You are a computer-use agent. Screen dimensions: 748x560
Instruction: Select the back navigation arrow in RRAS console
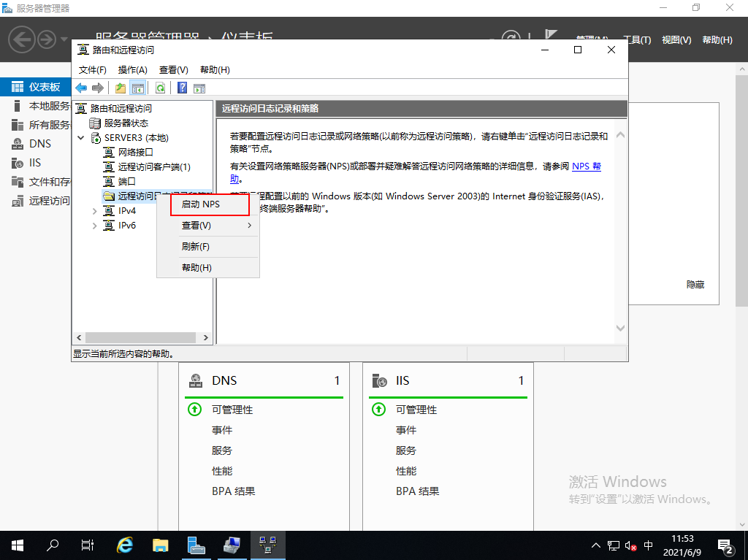(x=81, y=88)
